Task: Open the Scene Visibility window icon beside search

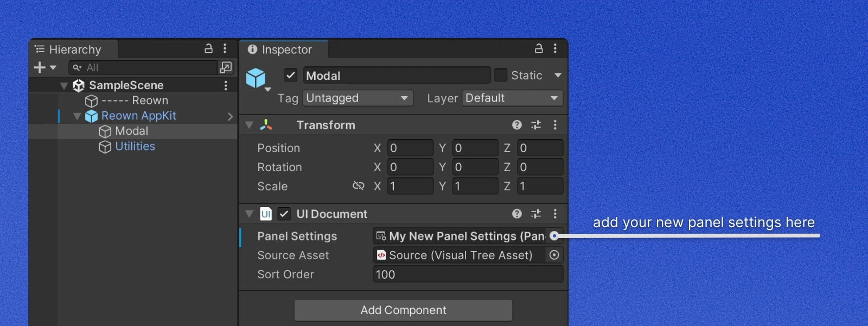Action: pos(226,67)
